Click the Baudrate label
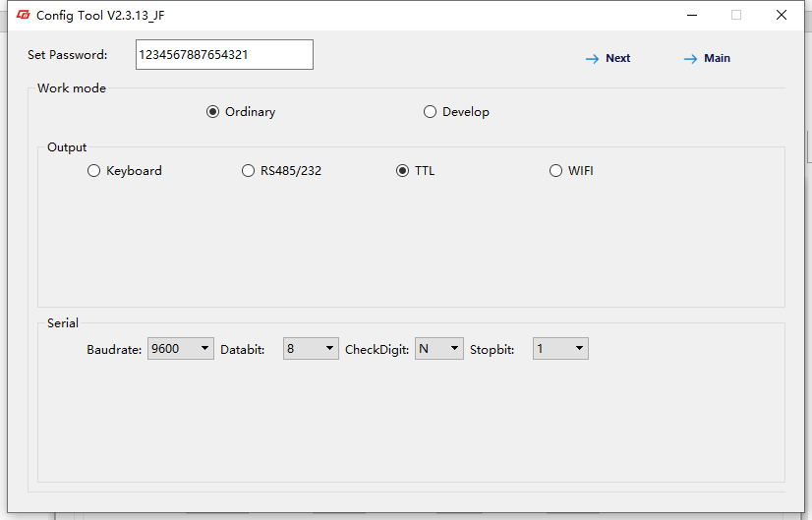 click(x=114, y=350)
